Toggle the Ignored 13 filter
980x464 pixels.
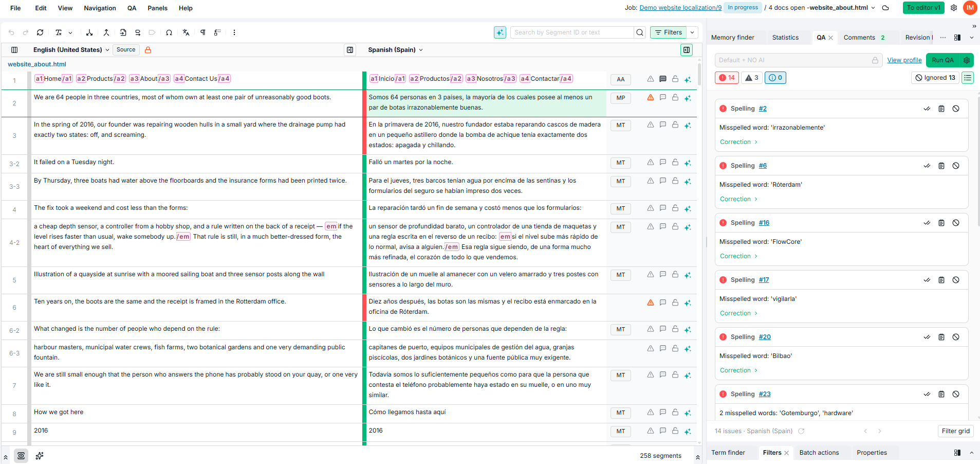935,78
